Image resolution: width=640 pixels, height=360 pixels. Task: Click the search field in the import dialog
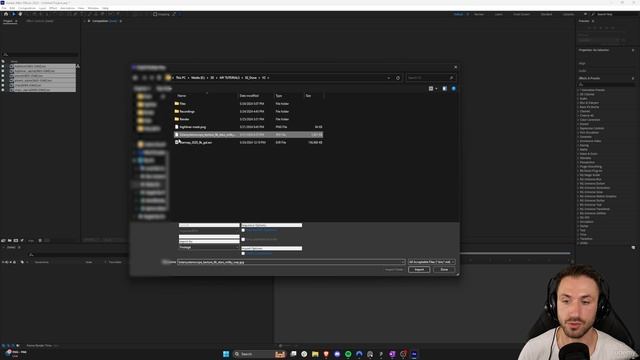click(431, 78)
